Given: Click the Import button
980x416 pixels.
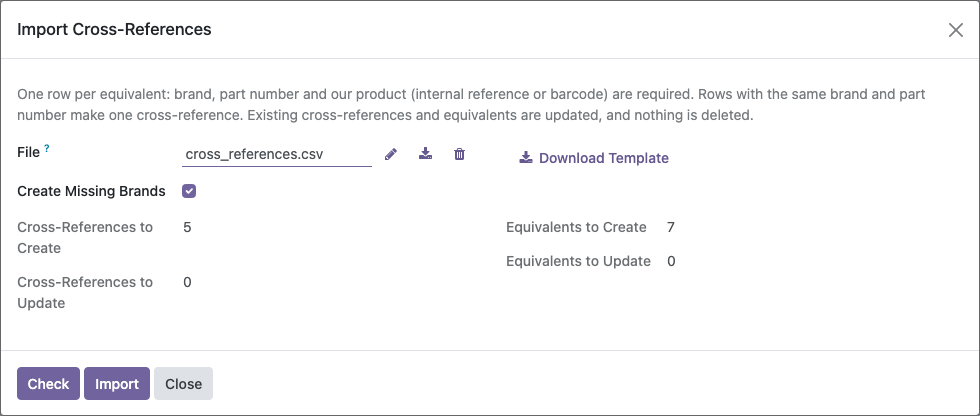Looking at the screenshot, I should pyautogui.click(x=117, y=384).
